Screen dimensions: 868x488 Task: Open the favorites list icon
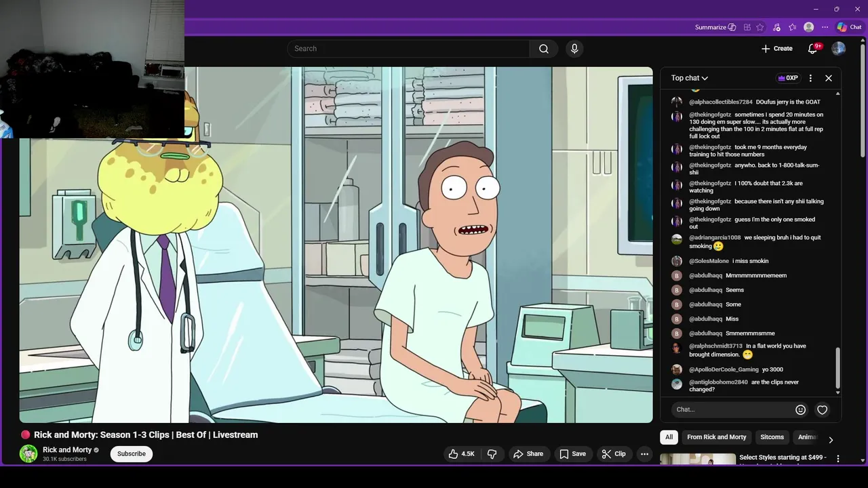[x=793, y=27]
